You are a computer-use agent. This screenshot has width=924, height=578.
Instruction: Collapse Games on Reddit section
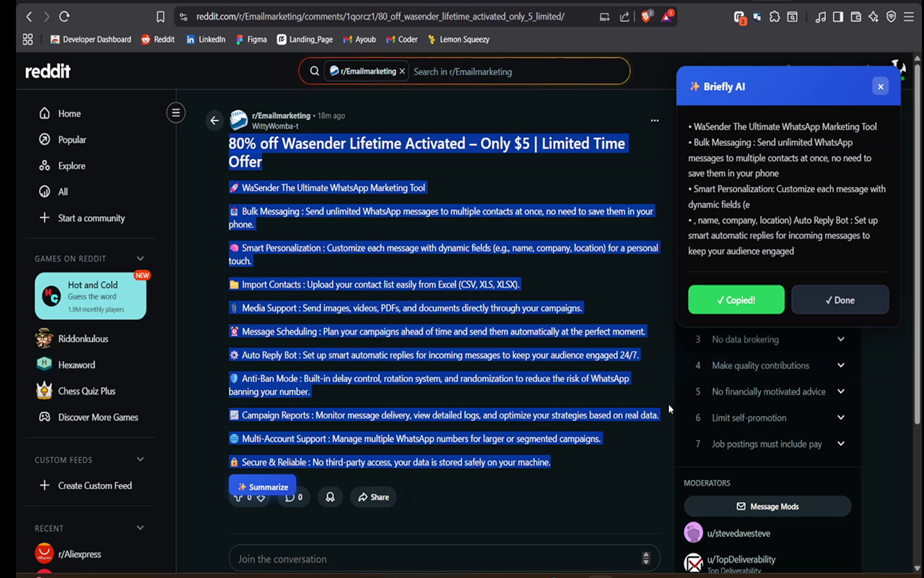click(x=140, y=259)
